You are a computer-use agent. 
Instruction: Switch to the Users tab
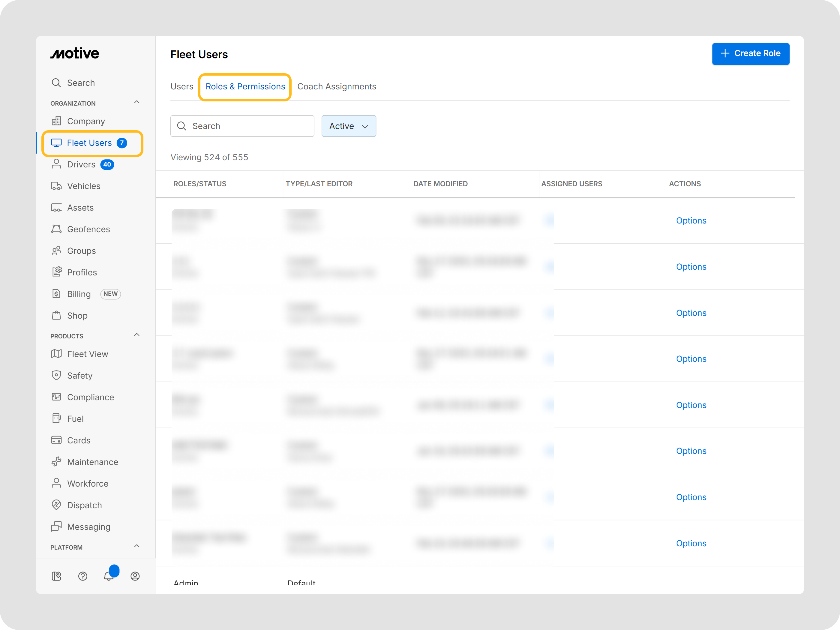tap(182, 87)
